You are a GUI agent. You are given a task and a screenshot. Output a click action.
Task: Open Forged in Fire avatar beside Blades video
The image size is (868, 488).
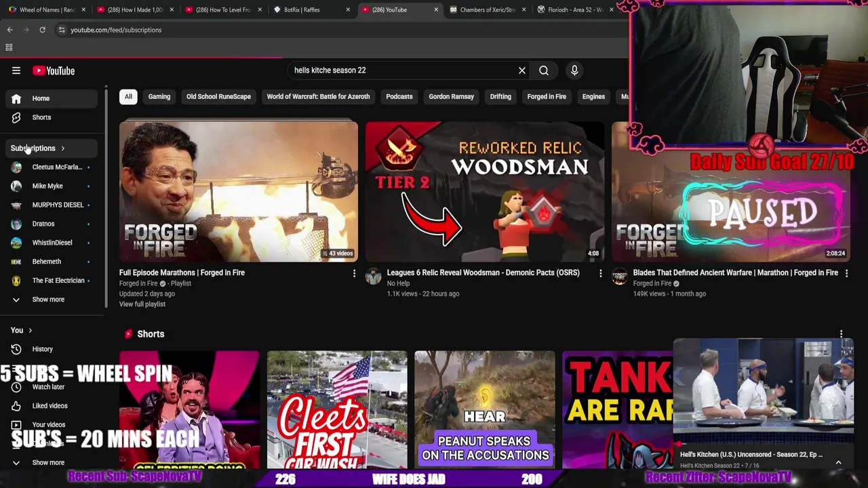coord(620,276)
